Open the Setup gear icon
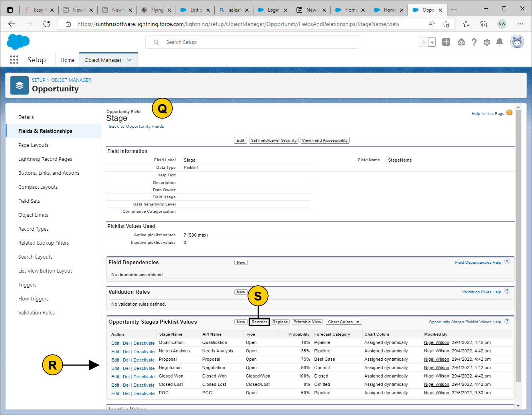 click(487, 42)
